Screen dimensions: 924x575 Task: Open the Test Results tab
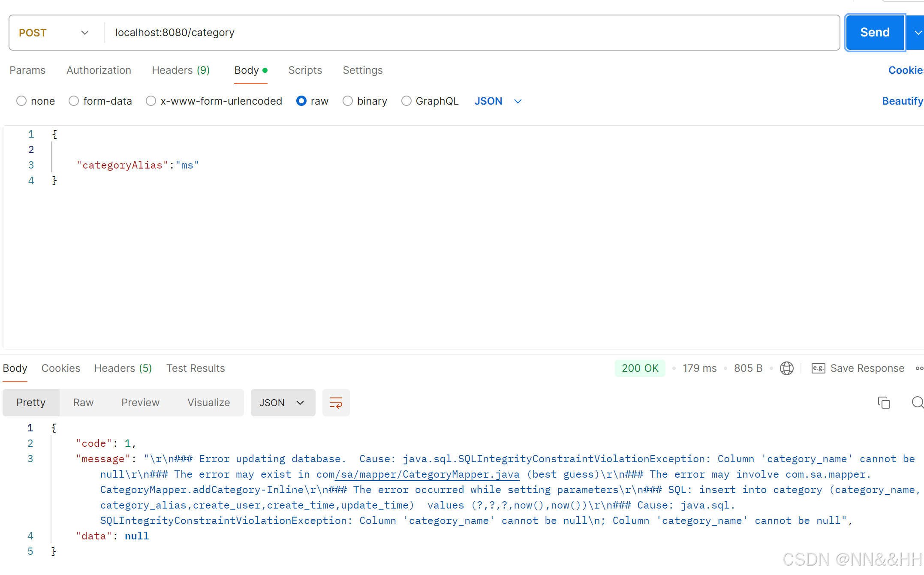(196, 368)
